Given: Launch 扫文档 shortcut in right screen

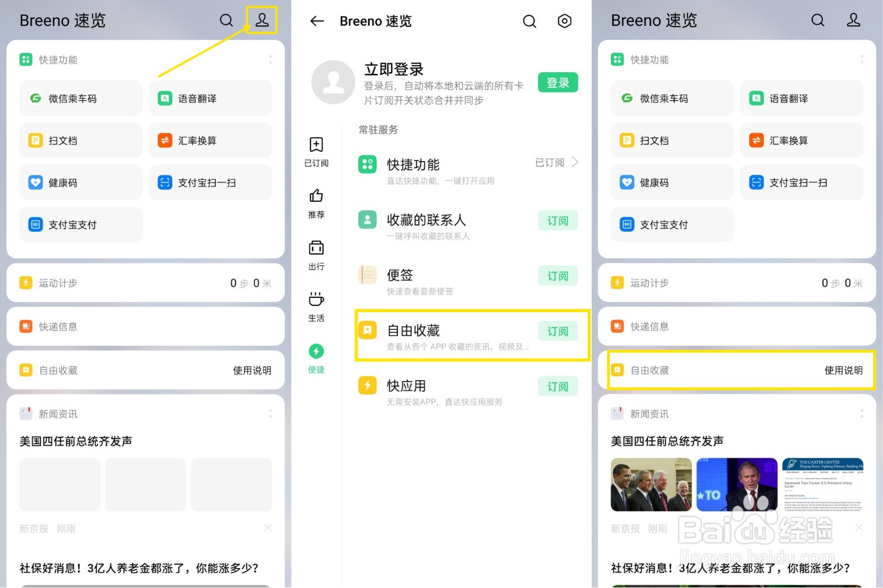Looking at the screenshot, I should (x=672, y=140).
